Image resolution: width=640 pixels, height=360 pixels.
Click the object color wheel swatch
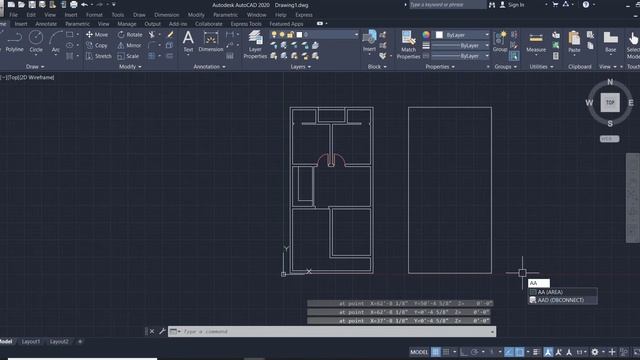(426, 35)
